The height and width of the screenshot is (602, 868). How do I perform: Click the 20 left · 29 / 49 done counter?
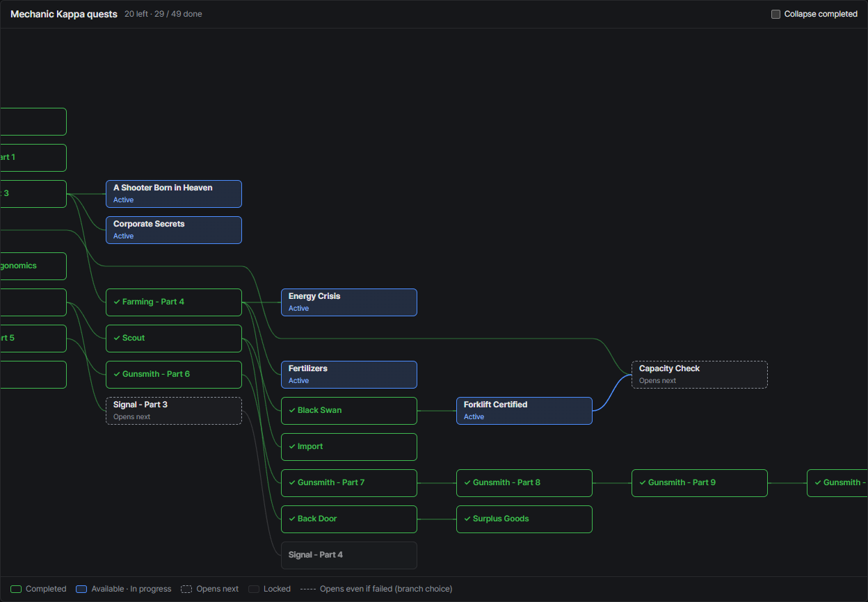[163, 14]
